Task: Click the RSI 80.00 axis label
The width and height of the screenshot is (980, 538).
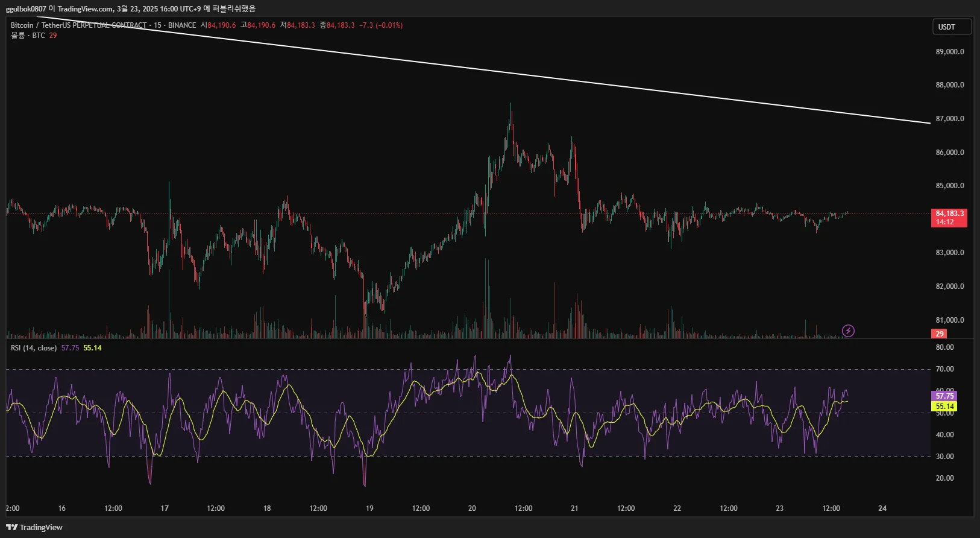Action: tap(944, 347)
